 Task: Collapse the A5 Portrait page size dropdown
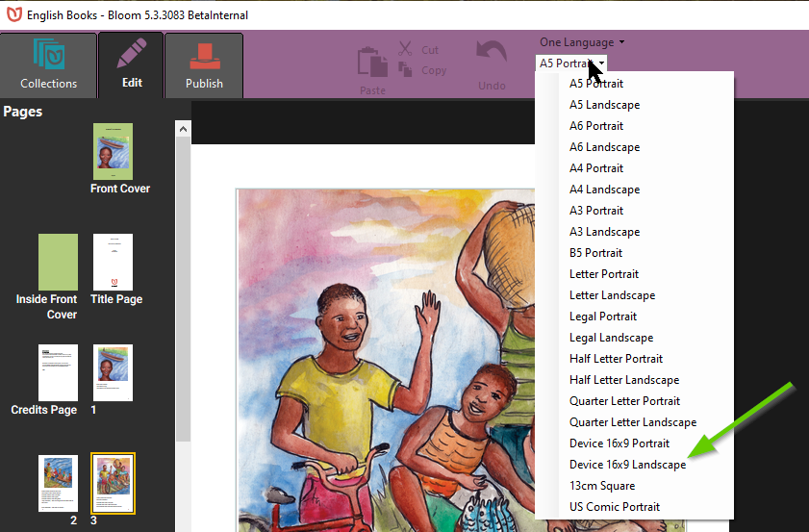(571, 63)
